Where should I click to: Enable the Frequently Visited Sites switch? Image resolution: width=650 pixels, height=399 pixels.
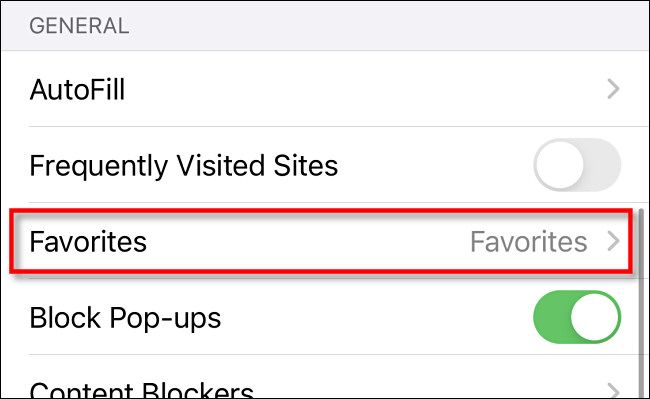pos(577,165)
